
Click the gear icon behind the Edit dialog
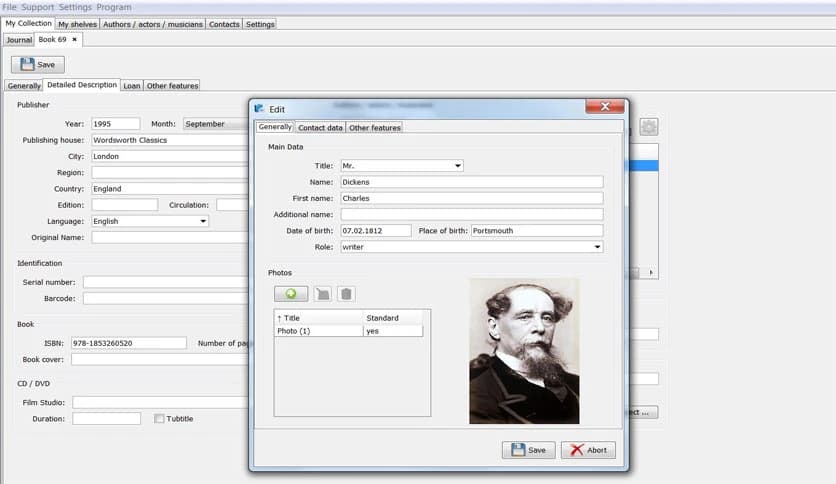coord(649,127)
